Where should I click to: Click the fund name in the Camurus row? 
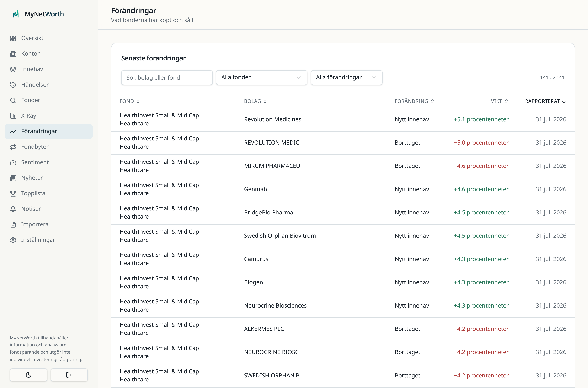(159, 259)
